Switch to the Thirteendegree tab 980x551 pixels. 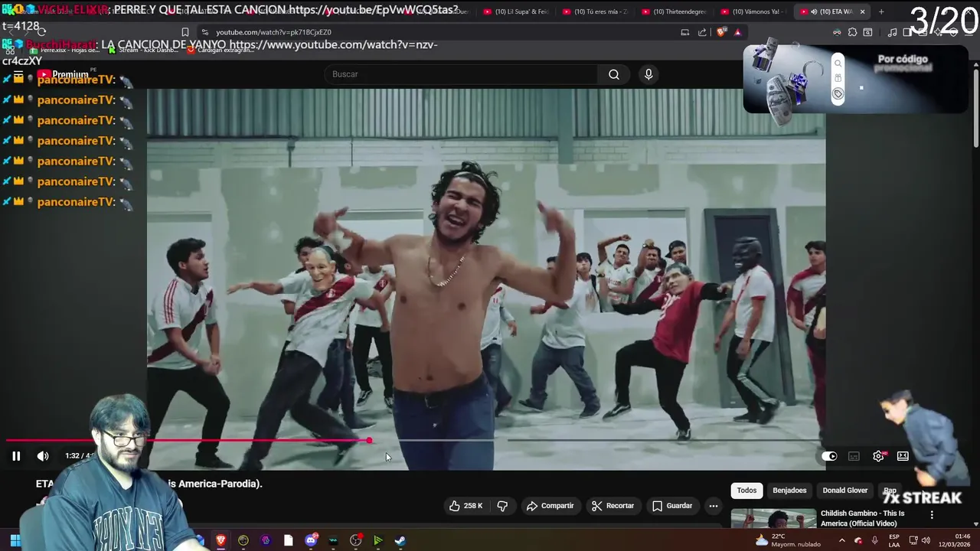click(674, 11)
